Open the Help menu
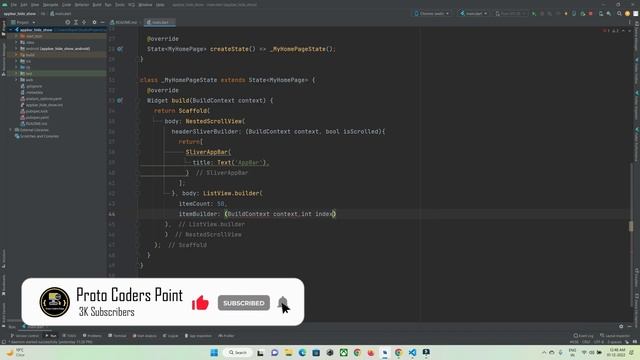 point(160,5)
